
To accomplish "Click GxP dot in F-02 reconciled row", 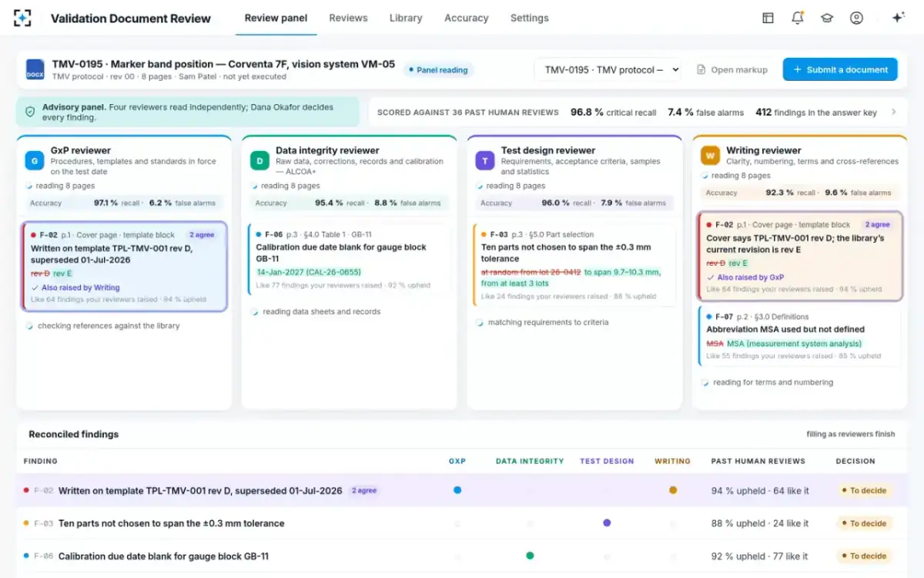I will click(x=457, y=490).
